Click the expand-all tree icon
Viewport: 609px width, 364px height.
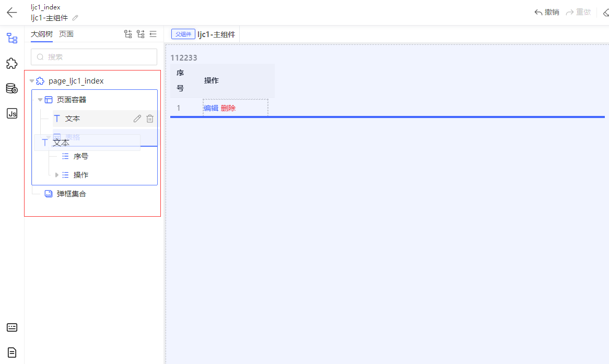(x=128, y=34)
